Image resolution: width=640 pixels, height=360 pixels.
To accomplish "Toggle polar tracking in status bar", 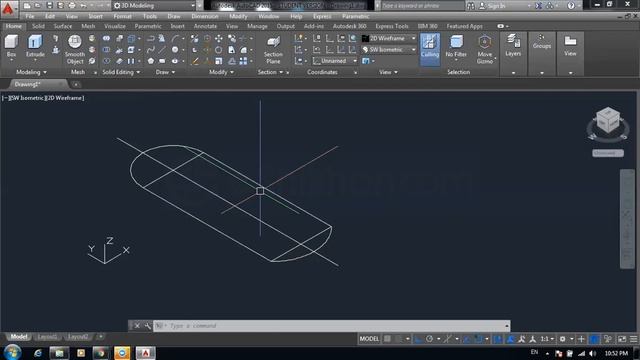I will [x=429, y=339].
